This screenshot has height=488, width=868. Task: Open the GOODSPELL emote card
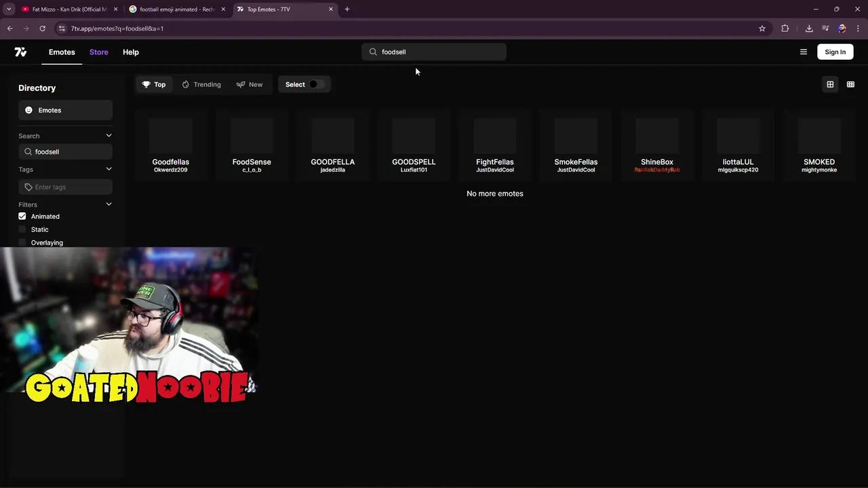tap(414, 145)
